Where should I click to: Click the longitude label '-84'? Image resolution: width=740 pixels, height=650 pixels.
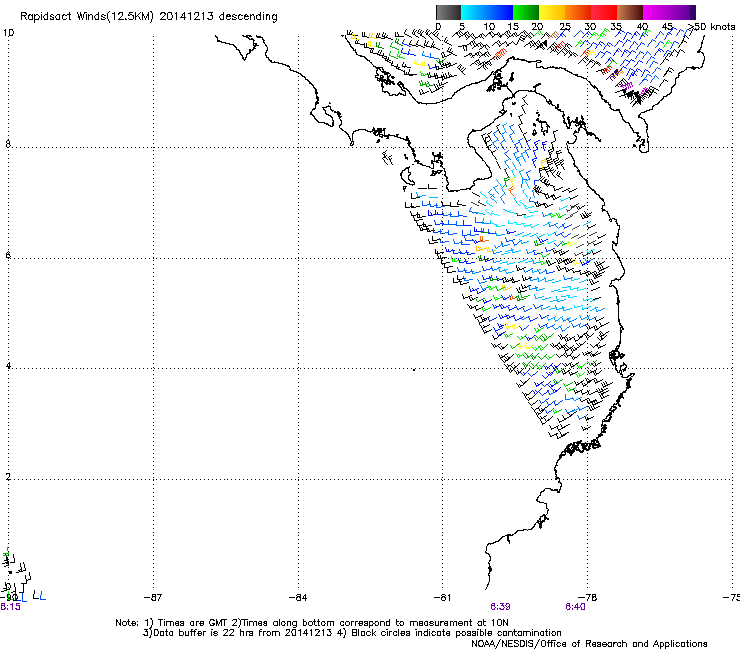pyautogui.click(x=298, y=598)
